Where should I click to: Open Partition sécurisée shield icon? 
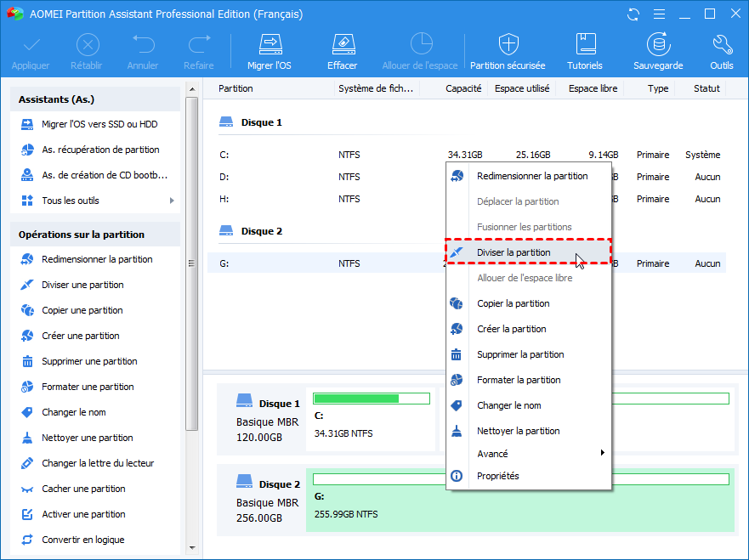point(508,45)
